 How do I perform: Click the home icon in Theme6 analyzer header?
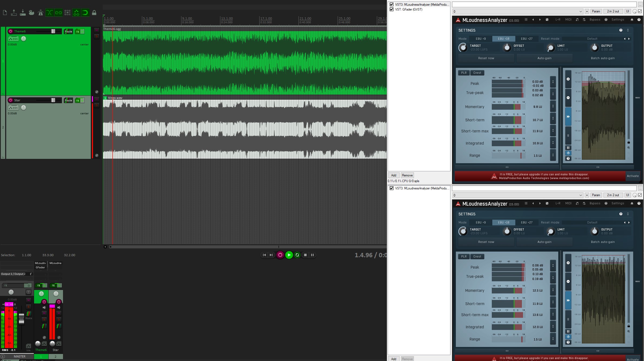pos(632,20)
